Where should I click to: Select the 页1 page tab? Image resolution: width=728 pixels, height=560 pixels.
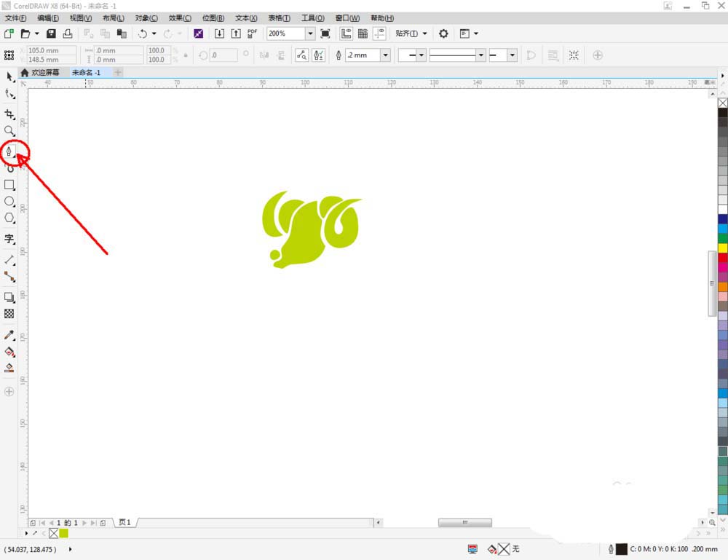(x=125, y=522)
